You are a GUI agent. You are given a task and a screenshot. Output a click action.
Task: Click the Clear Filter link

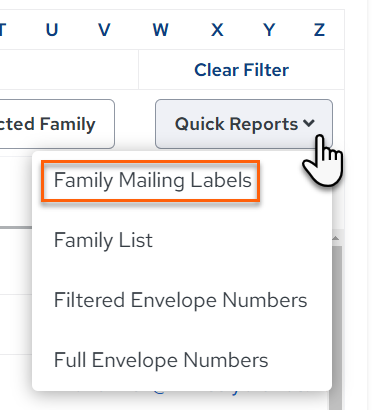click(241, 70)
